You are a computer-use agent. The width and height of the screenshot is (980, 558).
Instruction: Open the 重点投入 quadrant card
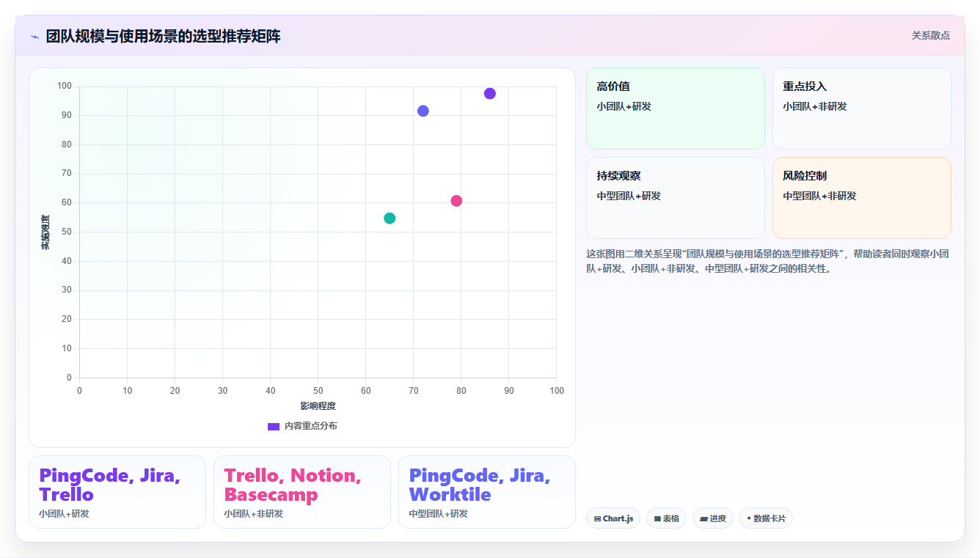coord(862,109)
